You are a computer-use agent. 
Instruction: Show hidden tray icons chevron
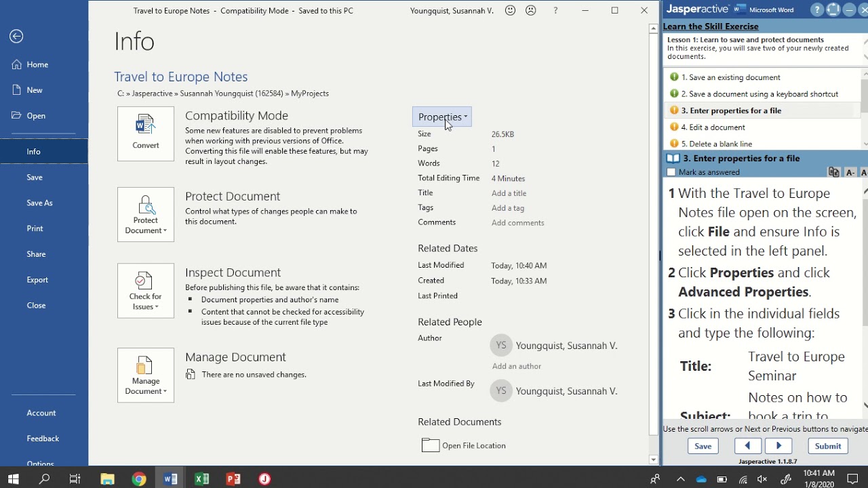680,480
